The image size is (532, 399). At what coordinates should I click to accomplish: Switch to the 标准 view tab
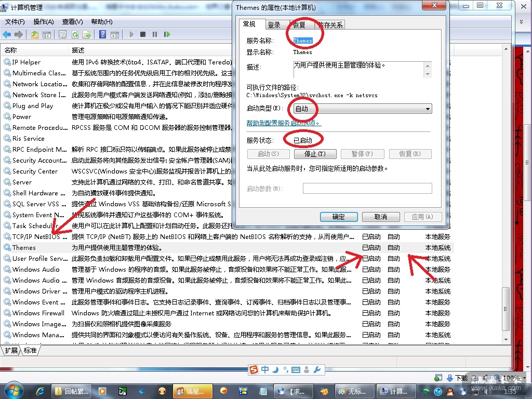pyautogui.click(x=30, y=351)
